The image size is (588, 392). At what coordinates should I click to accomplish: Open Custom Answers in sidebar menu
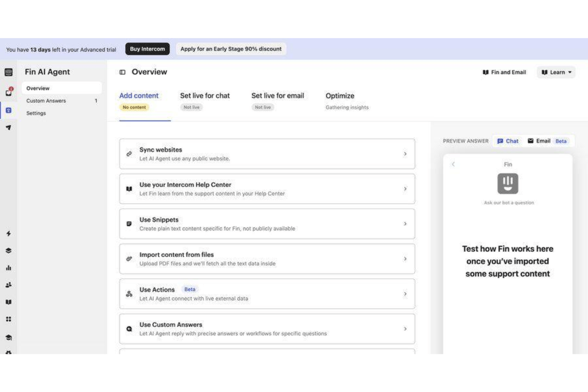tap(62, 100)
